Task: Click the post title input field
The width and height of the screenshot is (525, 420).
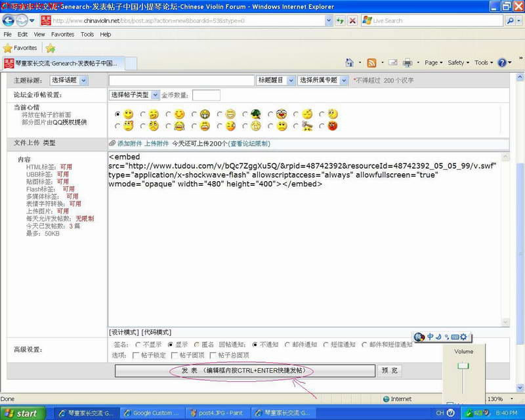Action: click(x=182, y=80)
